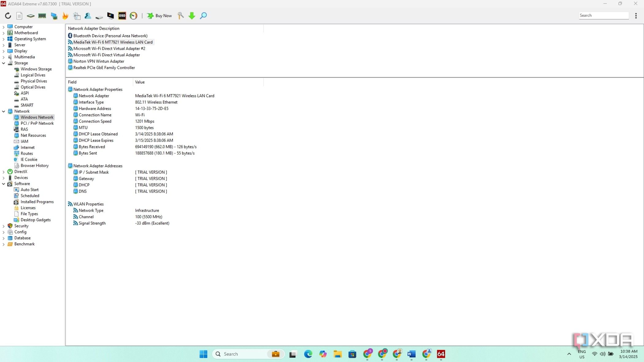Click the green download arrow icon
The width and height of the screenshot is (644, 362).
pos(192,16)
